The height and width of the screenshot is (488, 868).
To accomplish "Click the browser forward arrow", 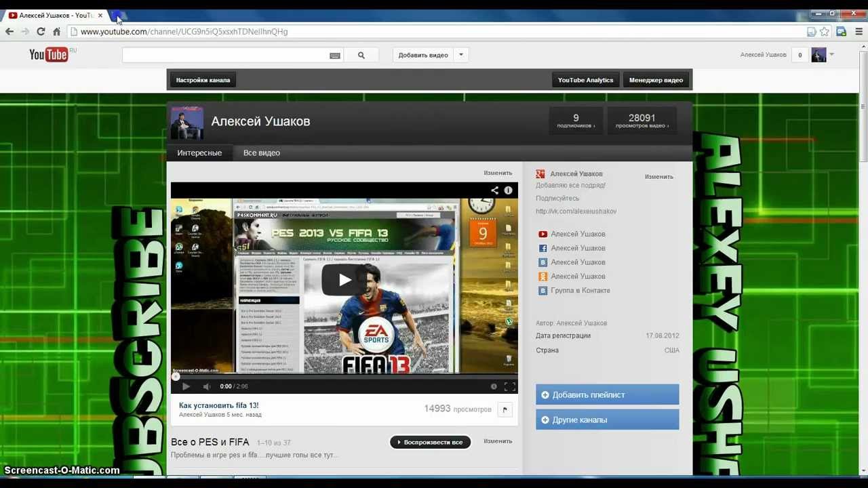I will [25, 31].
